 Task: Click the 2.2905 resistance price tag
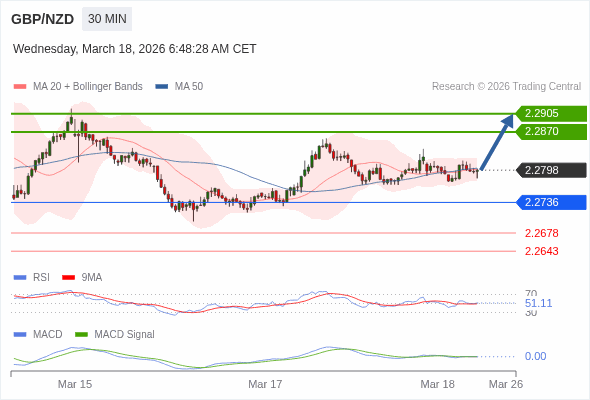pos(551,113)
